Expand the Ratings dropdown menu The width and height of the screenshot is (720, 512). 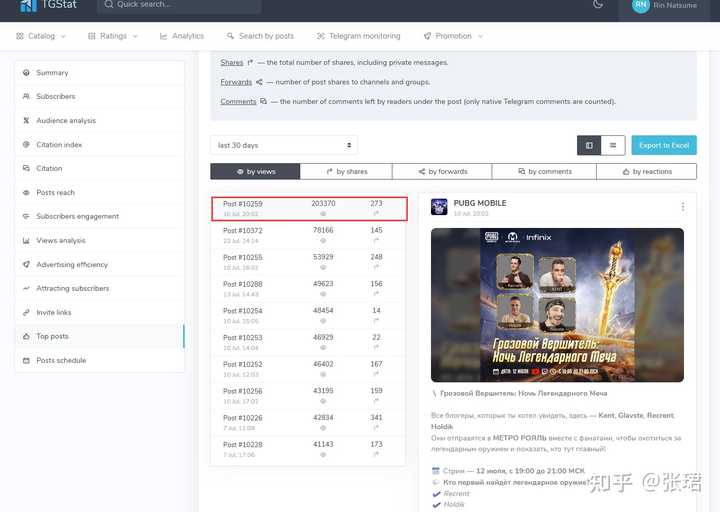point(113,36)
